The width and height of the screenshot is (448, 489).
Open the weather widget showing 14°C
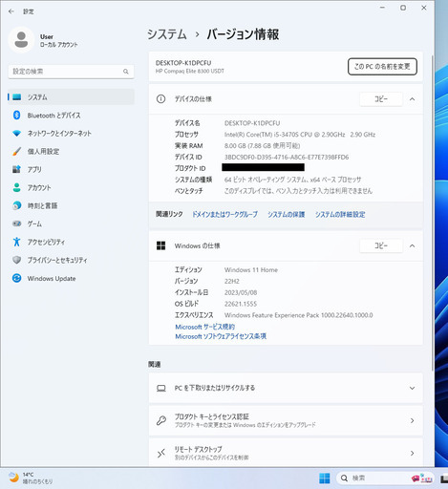31,478
